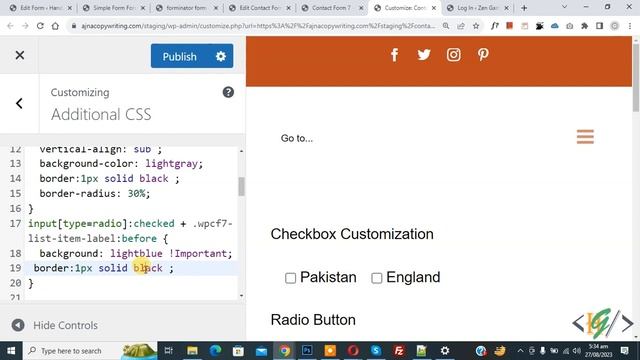Open Photoshop from taskbar
The width and height of the screenshot is (640, 360).
(307, 351)
